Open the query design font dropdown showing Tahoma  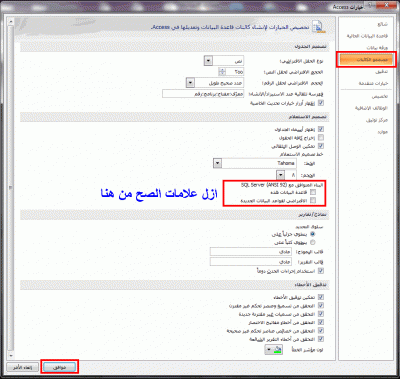coord(217,163)
